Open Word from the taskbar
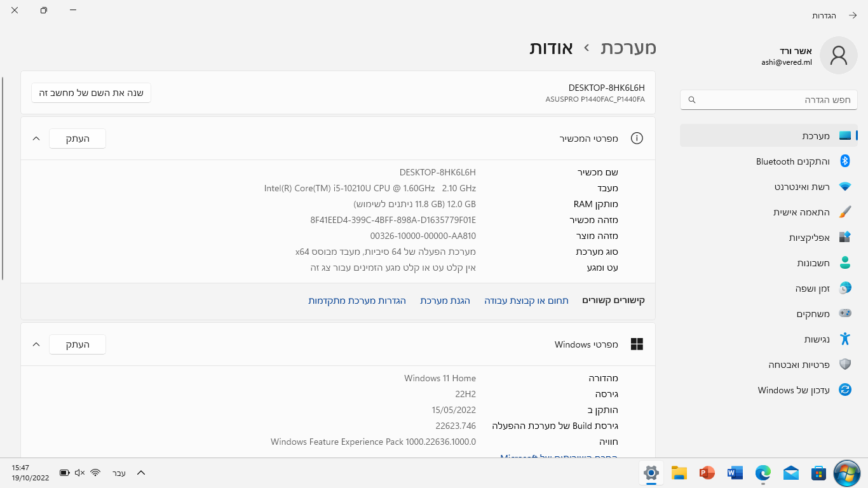 735,473
